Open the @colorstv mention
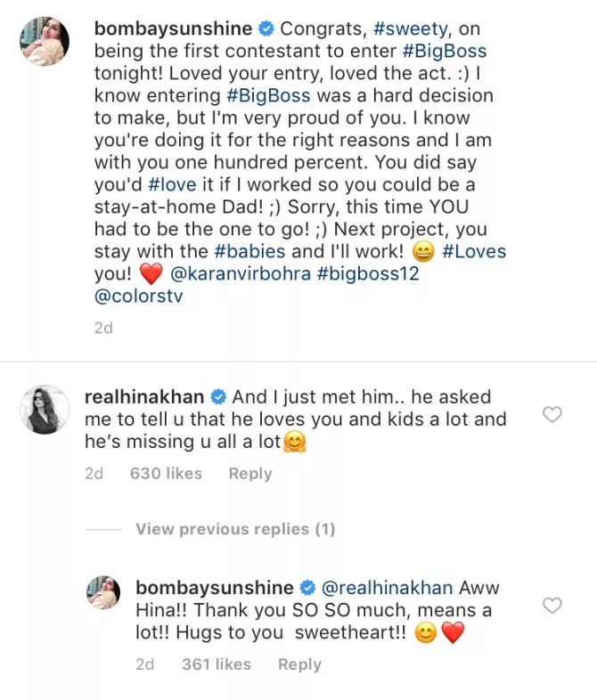The image size is (597, 700). [138, 297]
